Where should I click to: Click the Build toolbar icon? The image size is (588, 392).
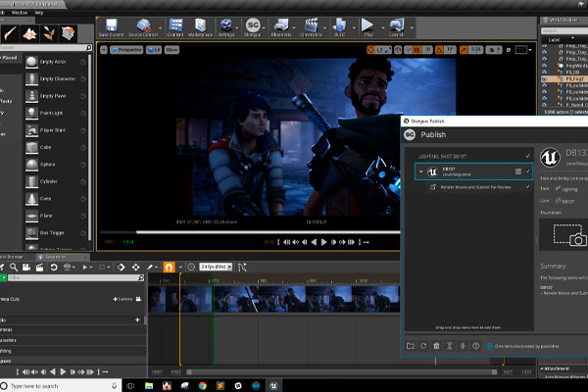click(339, 25)
